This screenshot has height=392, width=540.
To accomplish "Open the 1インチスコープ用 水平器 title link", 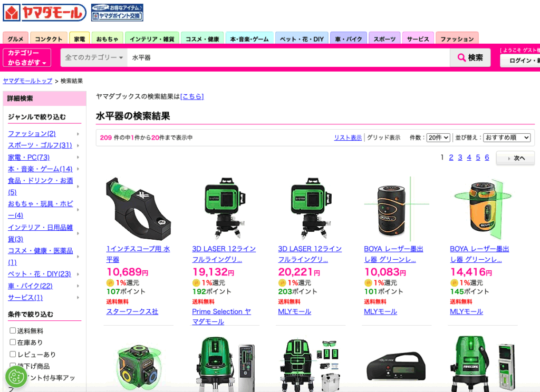I will tap(138, 254).
